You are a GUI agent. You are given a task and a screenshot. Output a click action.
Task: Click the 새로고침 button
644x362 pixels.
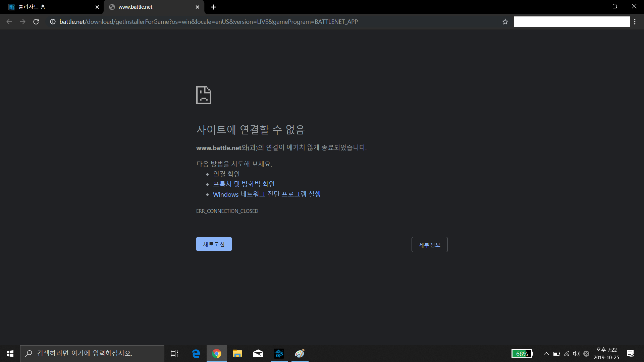tap(214, 244)
